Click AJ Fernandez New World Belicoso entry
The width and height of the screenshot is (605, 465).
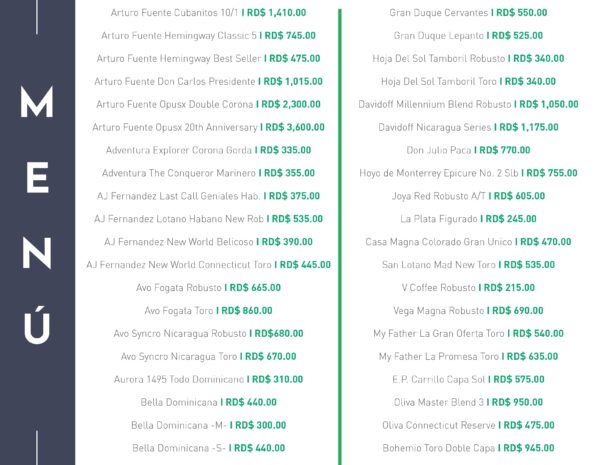[x=208, y=242]
